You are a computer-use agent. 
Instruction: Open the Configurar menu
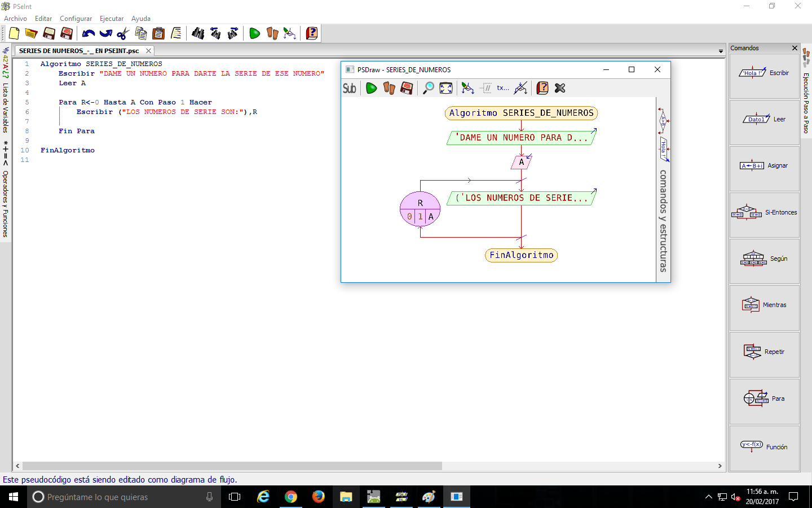tap(76, 18)
